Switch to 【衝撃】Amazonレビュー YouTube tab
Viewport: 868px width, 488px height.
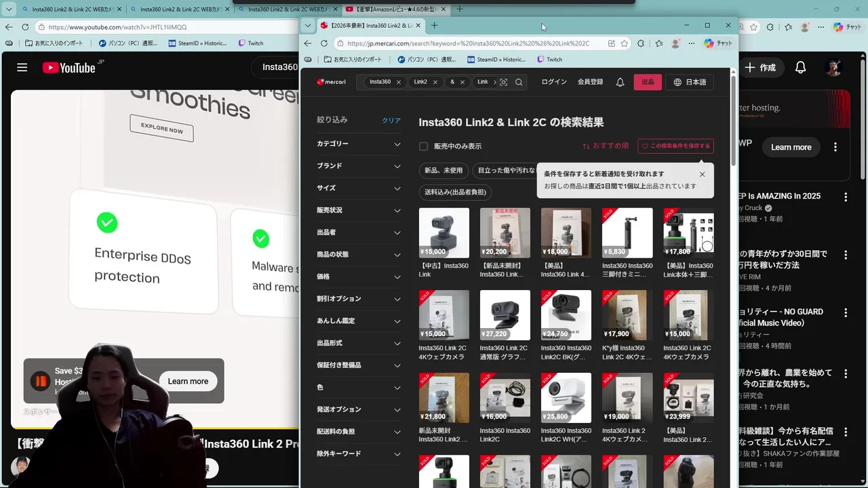[x=395, y=9]
